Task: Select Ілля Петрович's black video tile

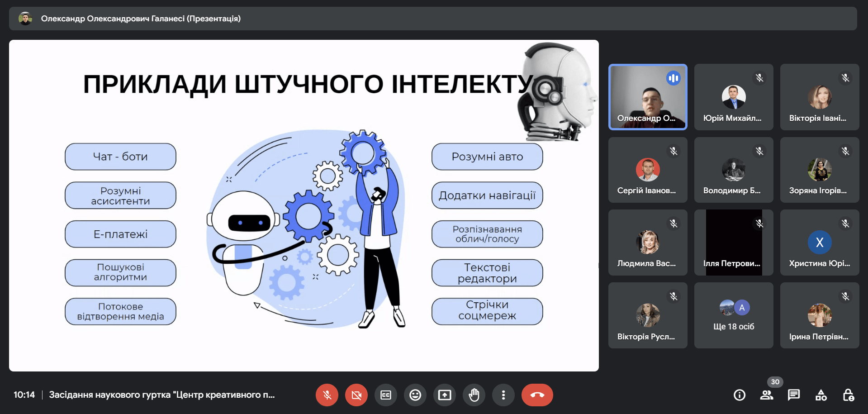Action: click(x=734, y=243)
